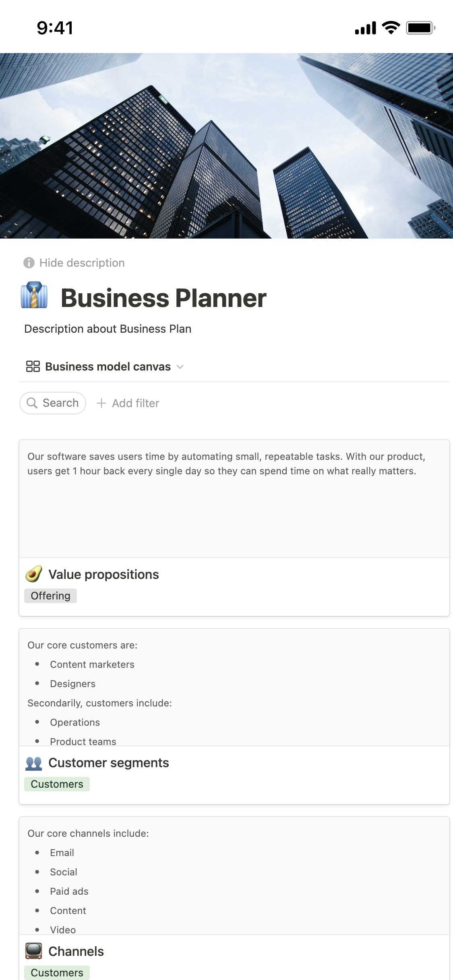Tap the magnifying glass search icon
453x980 pixels.
(32, 403)
